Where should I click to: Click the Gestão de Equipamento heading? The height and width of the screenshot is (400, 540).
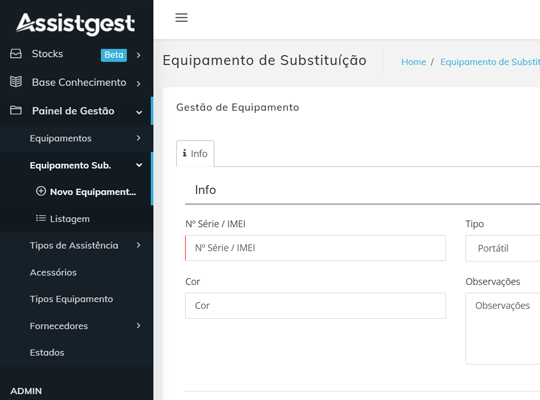tap(238, 107)
